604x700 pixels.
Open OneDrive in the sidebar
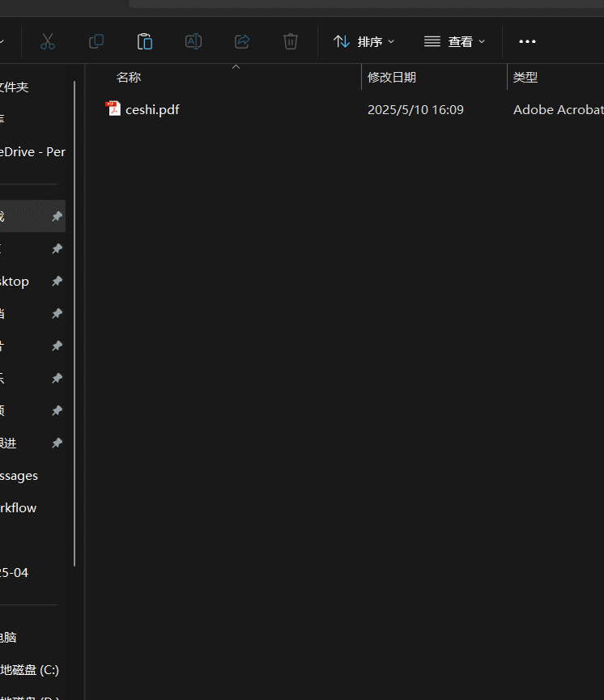pyautogui.click(x=32, y=152)
